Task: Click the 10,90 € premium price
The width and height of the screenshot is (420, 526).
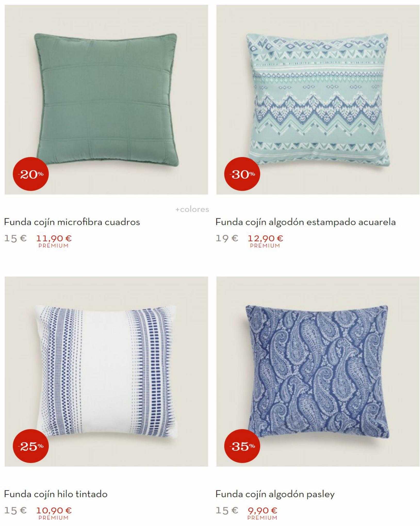Action: point(54,510)
